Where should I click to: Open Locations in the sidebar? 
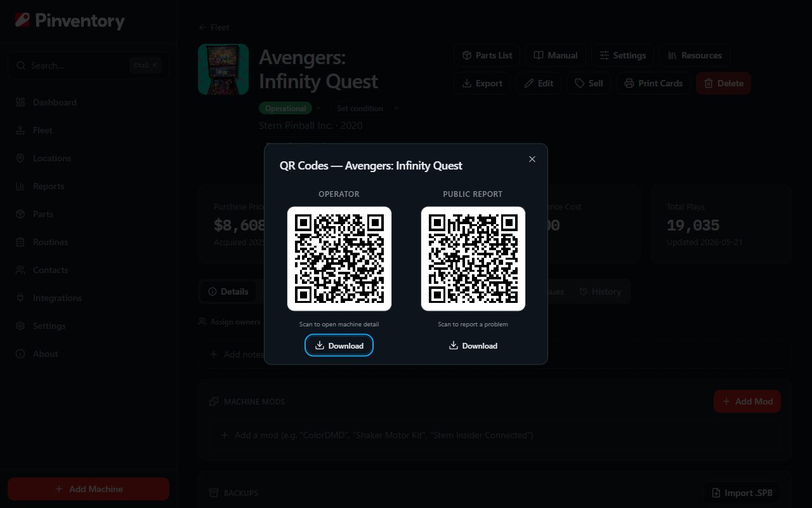(88, 158)
